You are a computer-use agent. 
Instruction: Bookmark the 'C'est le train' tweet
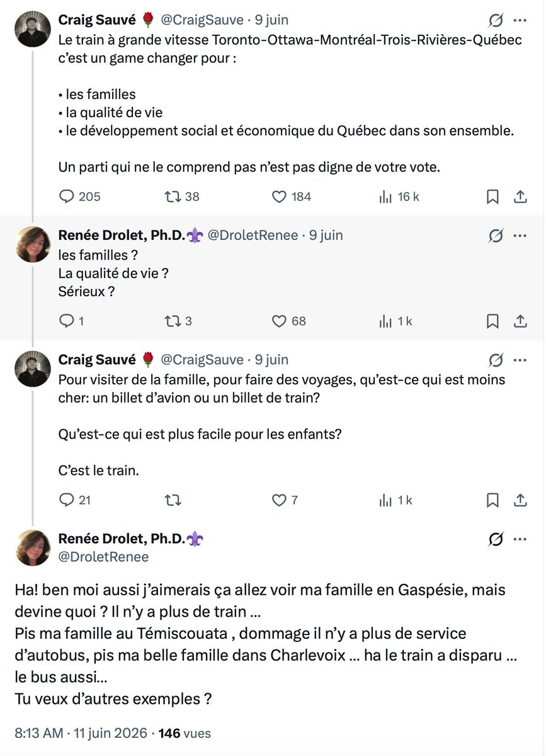493,501
